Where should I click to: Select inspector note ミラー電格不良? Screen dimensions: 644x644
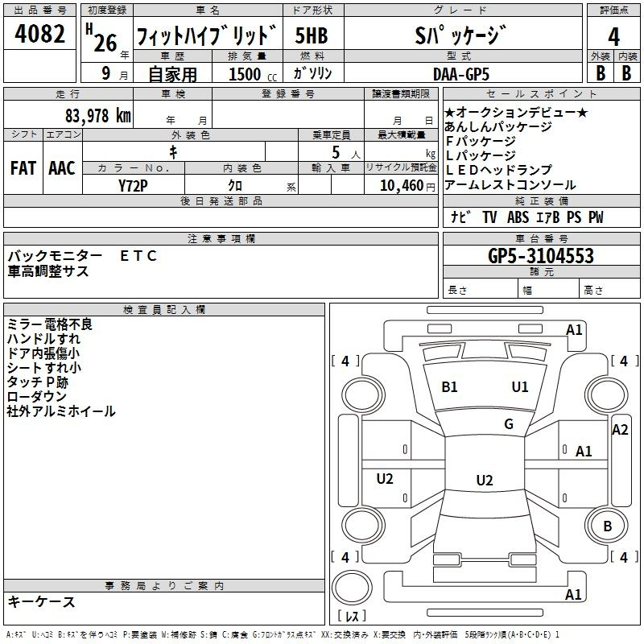(x=50, y=324)
